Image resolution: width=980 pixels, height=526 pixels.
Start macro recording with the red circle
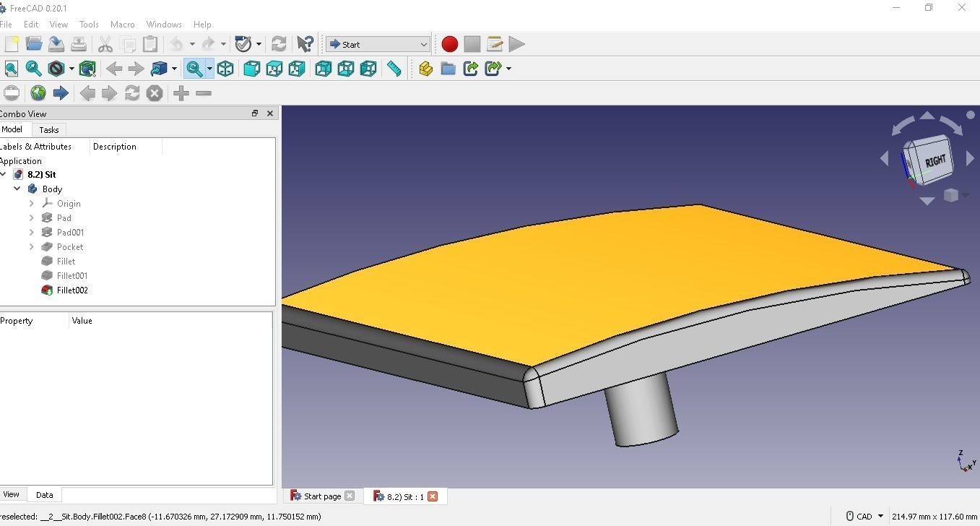click(x=449, y=44)
